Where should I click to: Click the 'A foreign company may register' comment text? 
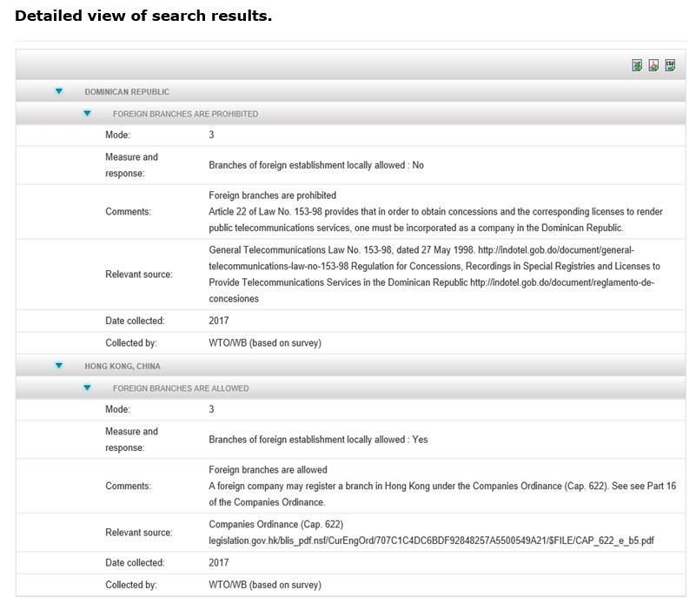(442, 494)
